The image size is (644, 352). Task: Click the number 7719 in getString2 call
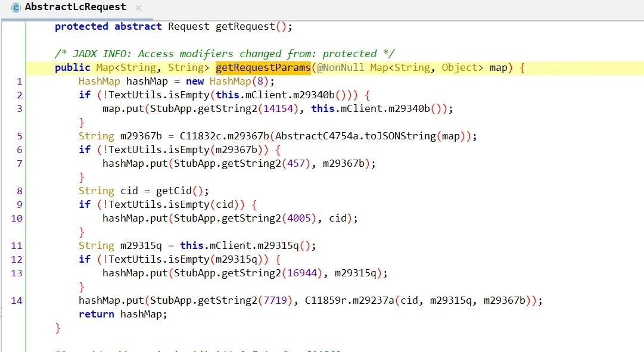point(275,300)
